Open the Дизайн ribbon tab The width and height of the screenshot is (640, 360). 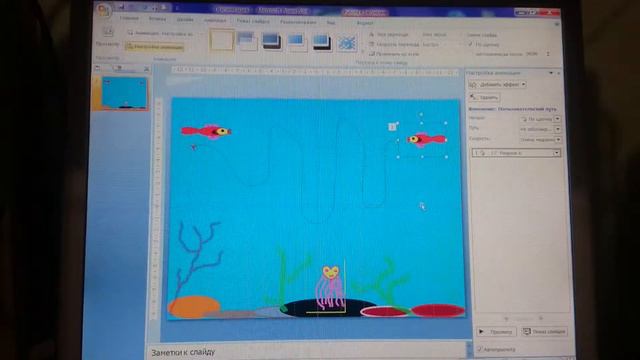[x=185, y=20]
